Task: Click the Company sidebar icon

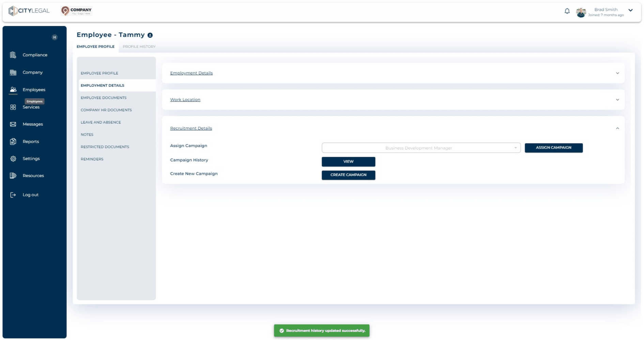Action: 13,72
